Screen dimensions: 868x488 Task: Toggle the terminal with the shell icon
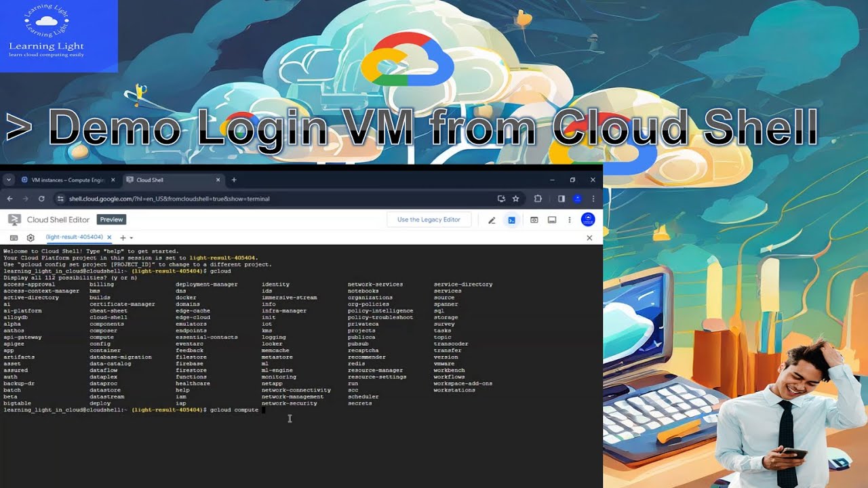coord(512,220)
